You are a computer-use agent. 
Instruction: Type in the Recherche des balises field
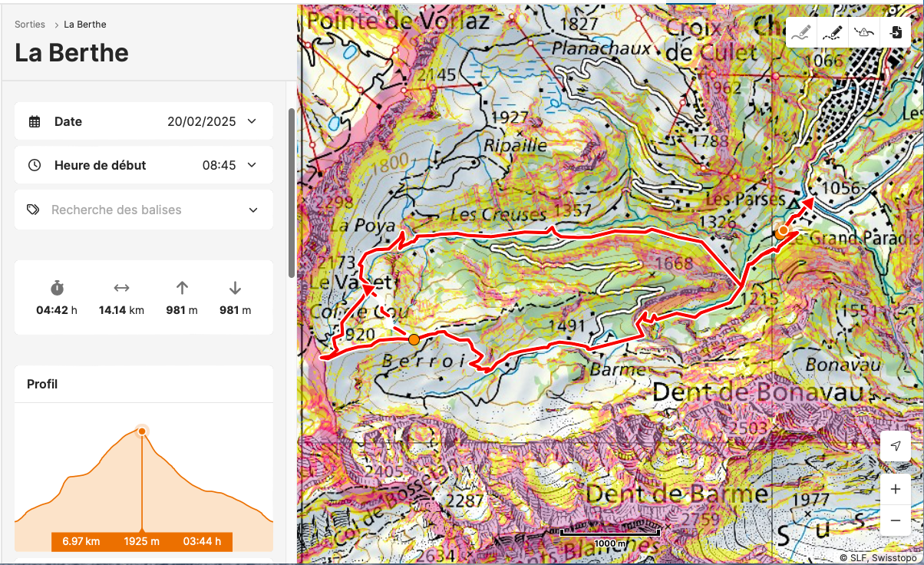[x=138, y=210]
